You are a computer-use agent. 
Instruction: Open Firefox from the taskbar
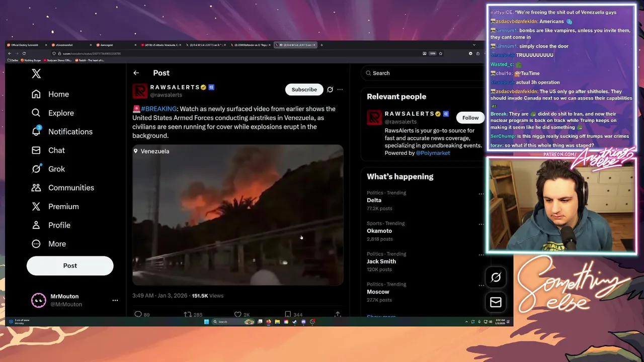268,322
